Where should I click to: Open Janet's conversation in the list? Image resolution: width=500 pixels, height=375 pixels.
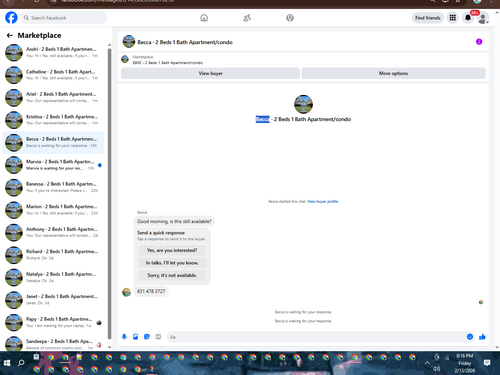coord(53,300)
